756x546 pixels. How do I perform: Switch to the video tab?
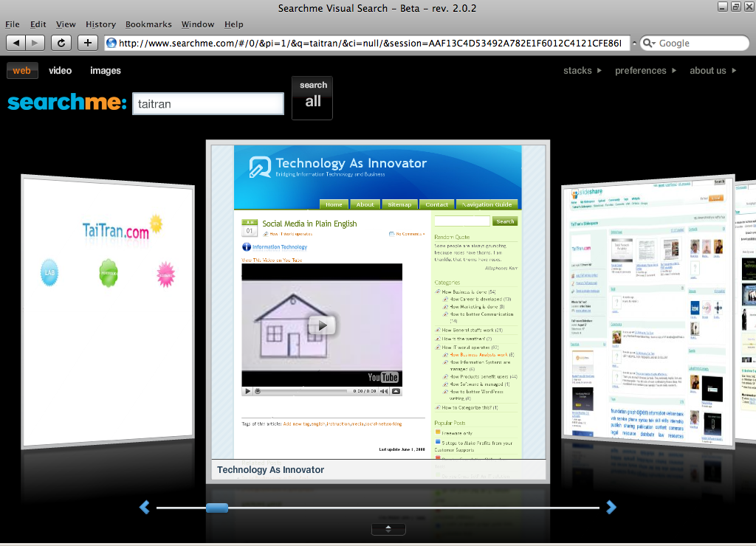click(x=61, y=70)
